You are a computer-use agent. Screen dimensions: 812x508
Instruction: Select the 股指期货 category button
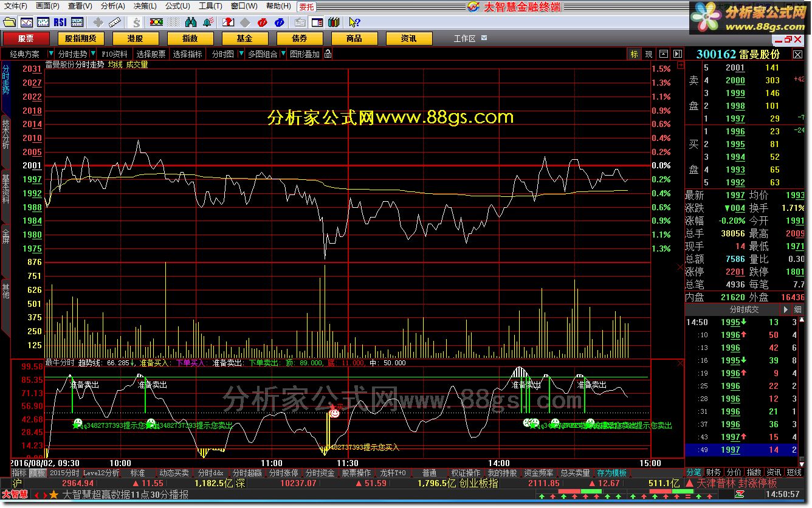click(x=80, y=38)
